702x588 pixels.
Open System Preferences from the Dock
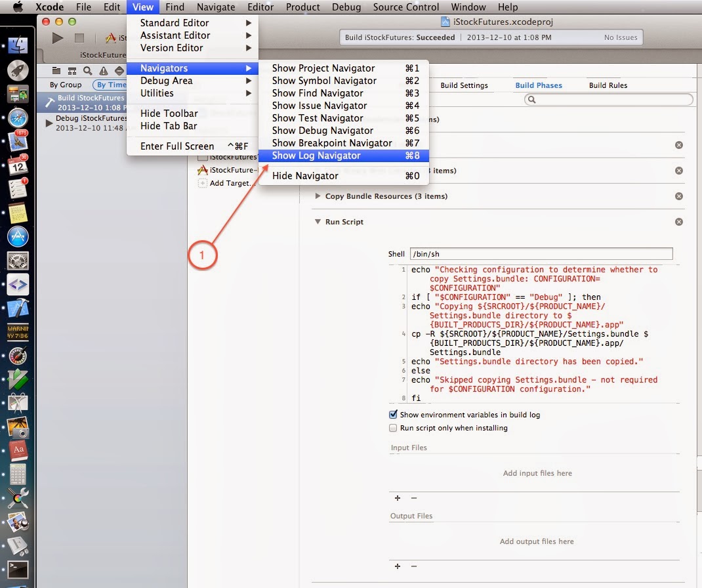pos(18,261)
